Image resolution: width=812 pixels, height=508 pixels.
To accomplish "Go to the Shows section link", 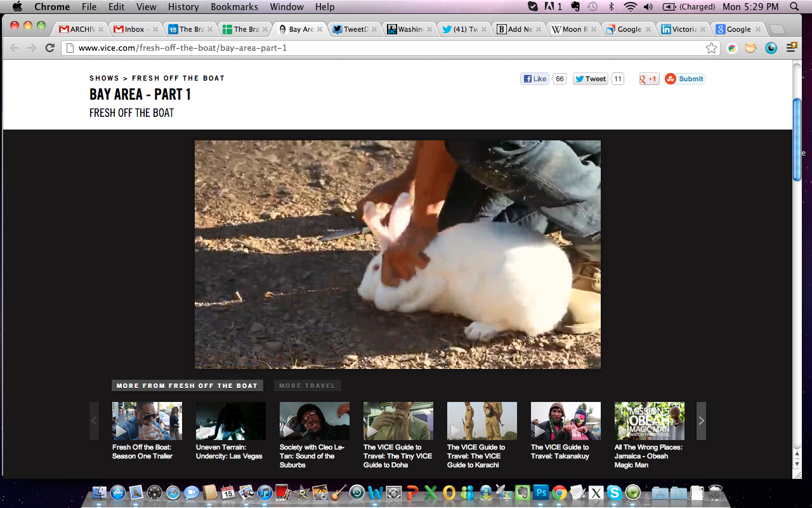I will [104, 78].
